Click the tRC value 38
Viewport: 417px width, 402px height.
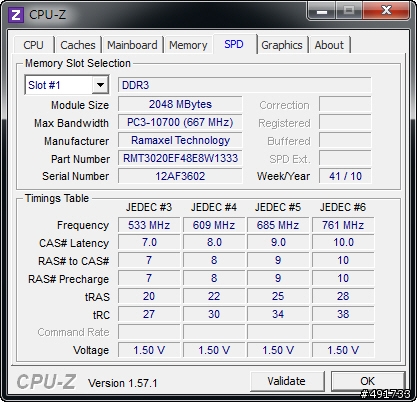click(343, 314)
